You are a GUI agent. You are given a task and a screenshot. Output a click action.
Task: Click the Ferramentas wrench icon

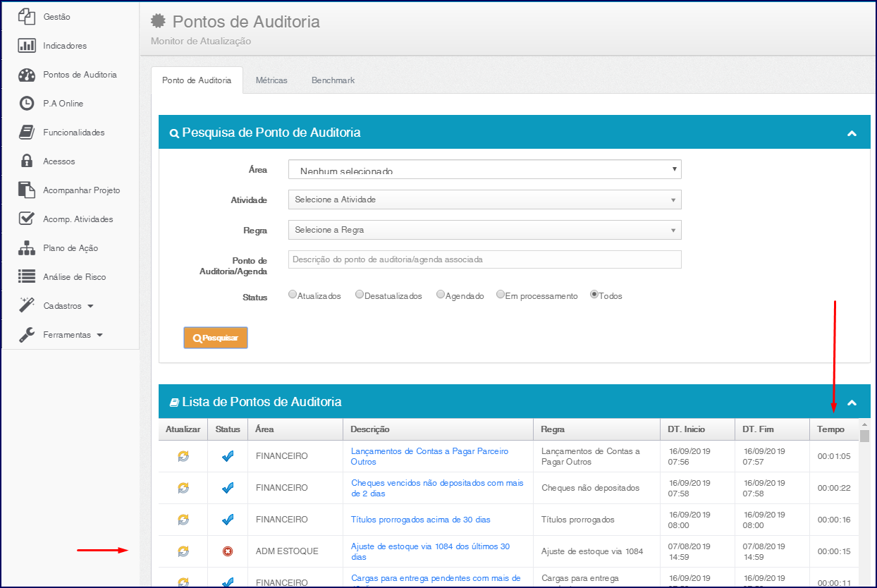27,335
